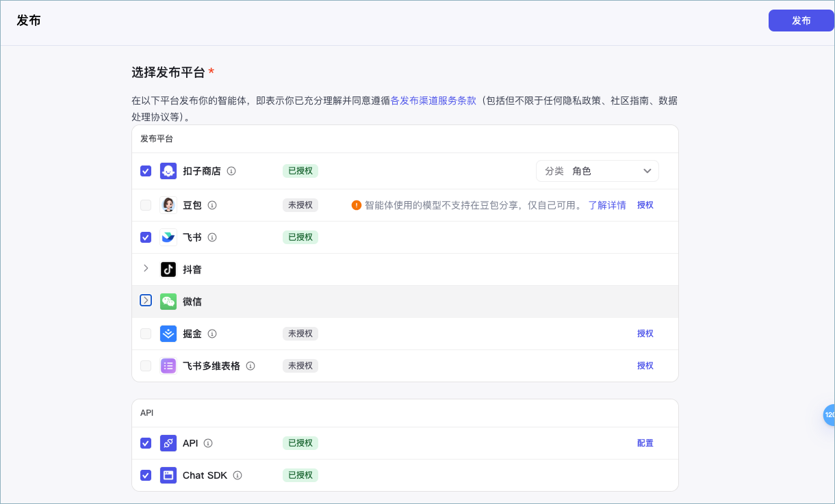Click the 发布平台 section header

click(157, 139)
